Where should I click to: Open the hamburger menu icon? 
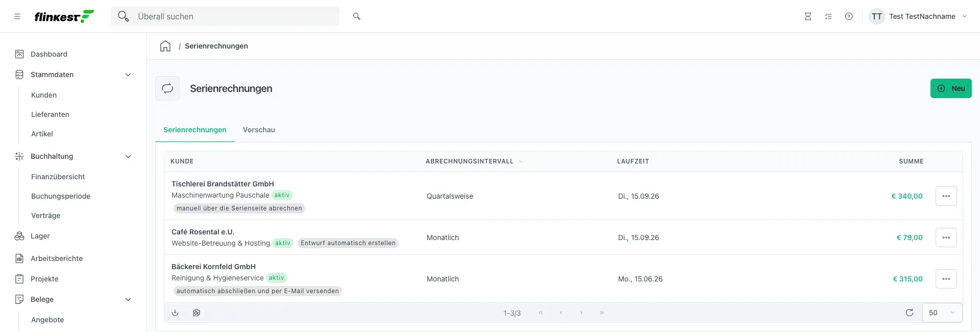click(x=17, y=16)
